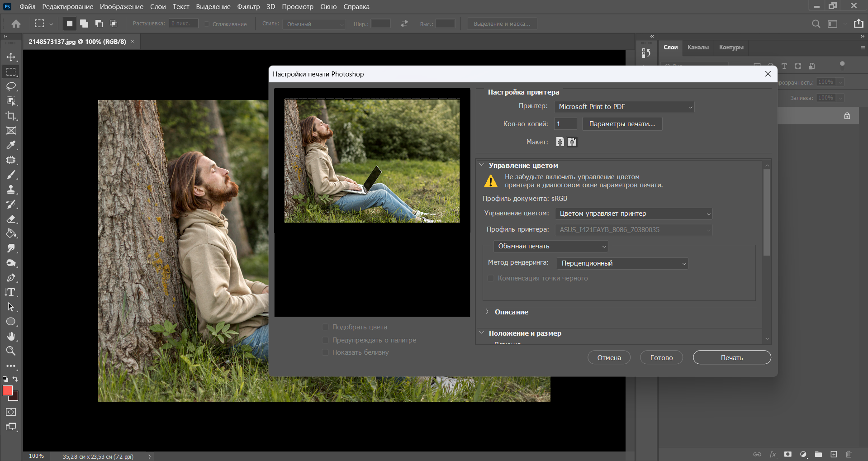Click the copies count input field

(565, 124)
